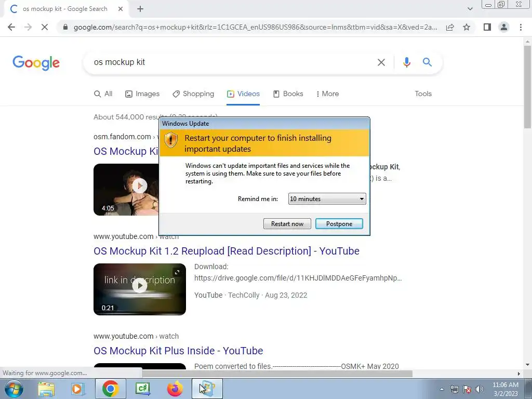The width and height of the screenshot is (532, 399).
Task: Bookmark this page with the star icon
Action: click(467, 27)
